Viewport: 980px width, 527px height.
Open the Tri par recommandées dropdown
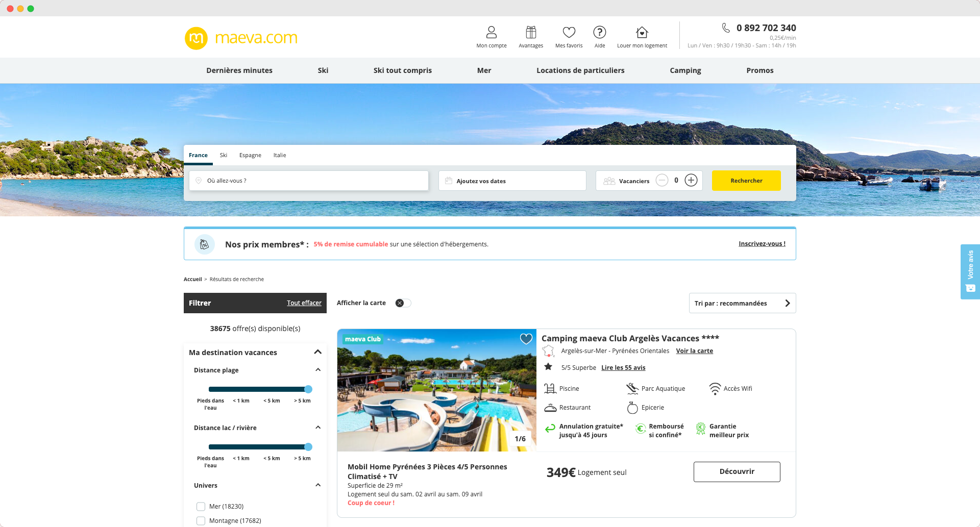[742, 303]
